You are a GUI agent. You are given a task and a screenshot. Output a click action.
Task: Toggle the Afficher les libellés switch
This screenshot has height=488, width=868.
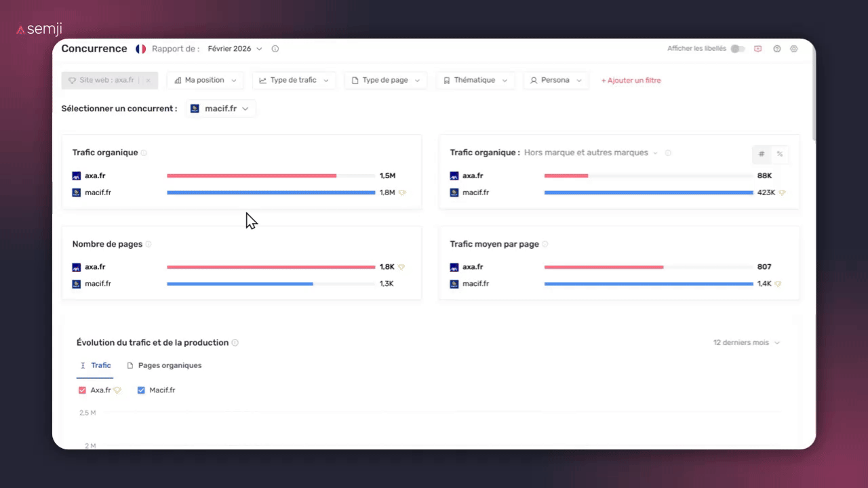point(737,49)
